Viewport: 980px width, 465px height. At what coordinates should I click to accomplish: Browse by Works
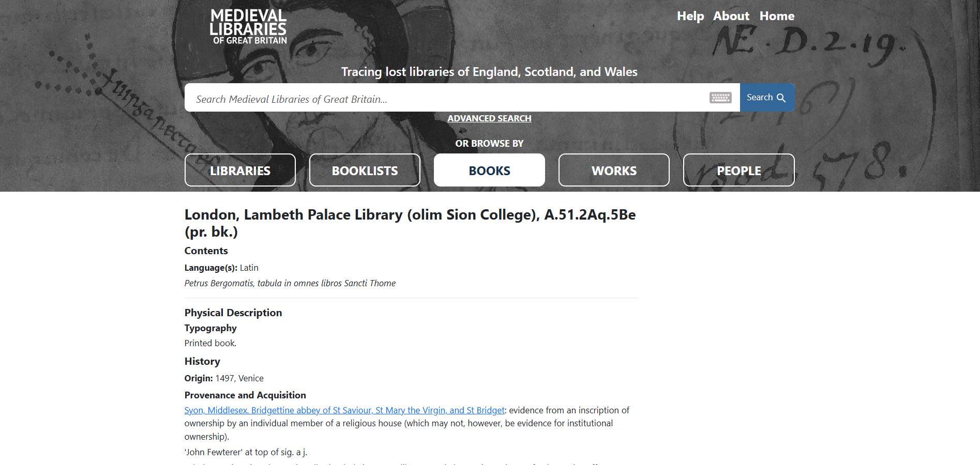click(x=614, y=171)
